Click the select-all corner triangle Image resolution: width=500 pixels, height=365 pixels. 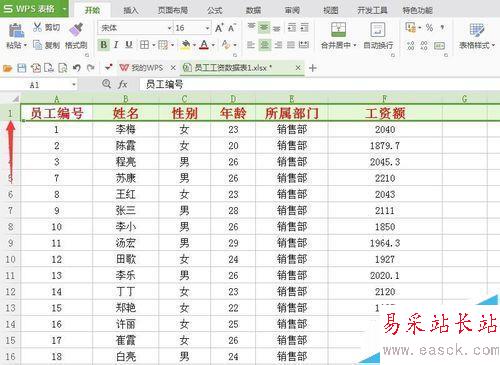click(x=15, y=99)
